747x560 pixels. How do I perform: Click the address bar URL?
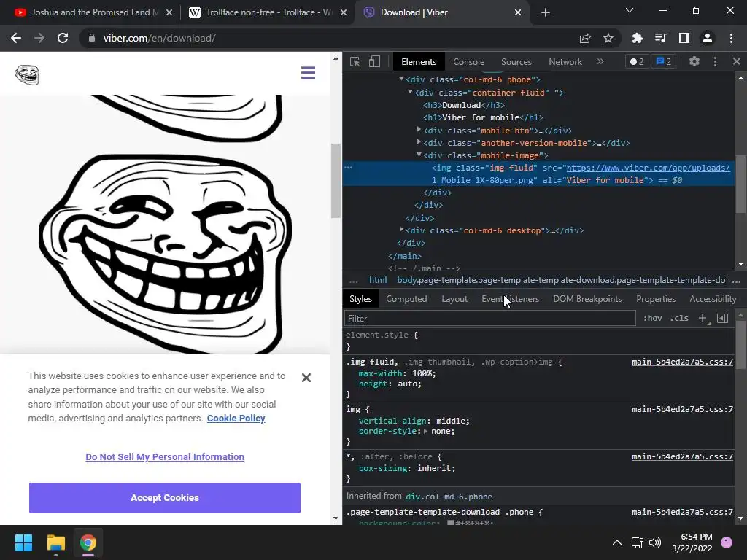pos(159,38)
